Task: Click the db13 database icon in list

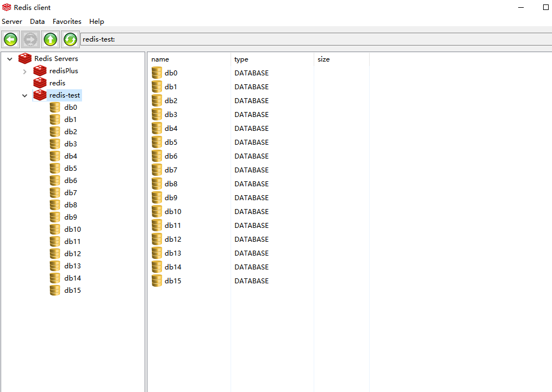Action: (157, 253)
